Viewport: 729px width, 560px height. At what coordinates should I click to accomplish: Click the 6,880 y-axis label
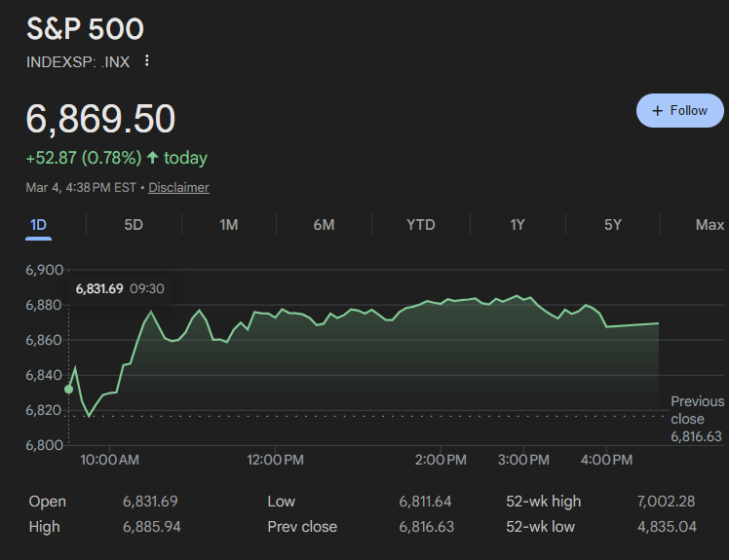pyautogui.click(x=44, y=306)
